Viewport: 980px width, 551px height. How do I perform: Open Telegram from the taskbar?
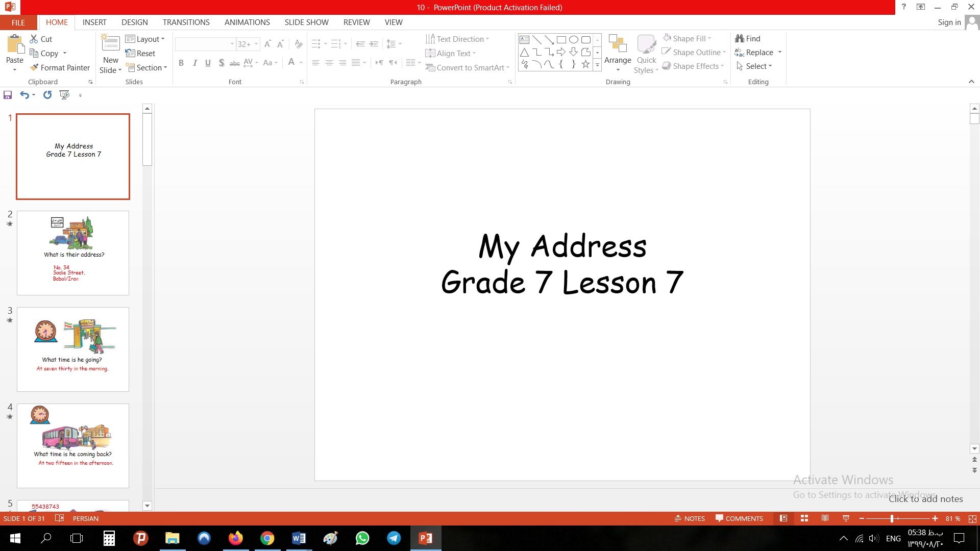click(394, 538)
